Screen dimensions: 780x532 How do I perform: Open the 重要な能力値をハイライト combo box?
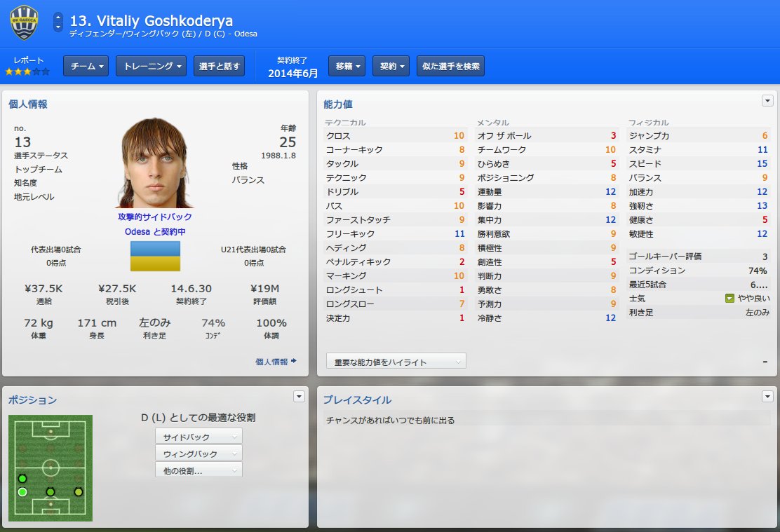point(396,362)
